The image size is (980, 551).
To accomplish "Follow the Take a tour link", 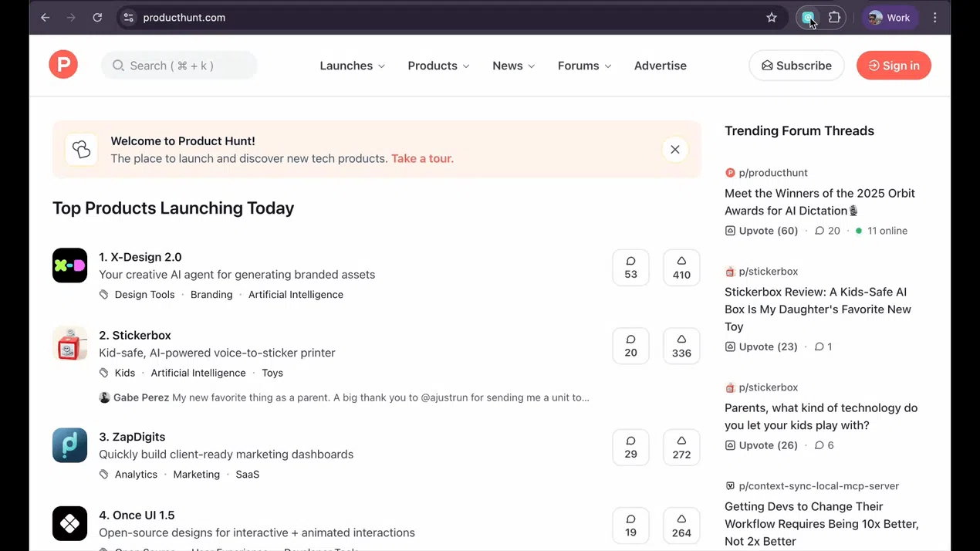I will (x=422, y=158).
